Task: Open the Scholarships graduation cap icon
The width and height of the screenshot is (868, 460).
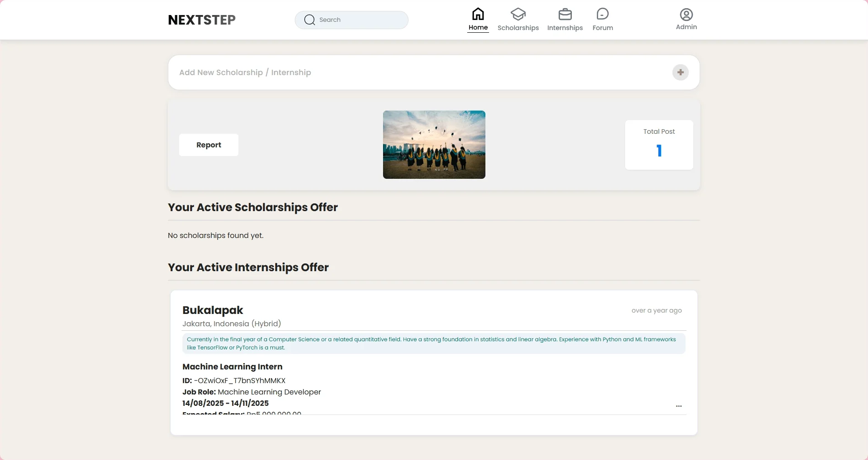Action: pyautogui.click(x=518, y=14)
